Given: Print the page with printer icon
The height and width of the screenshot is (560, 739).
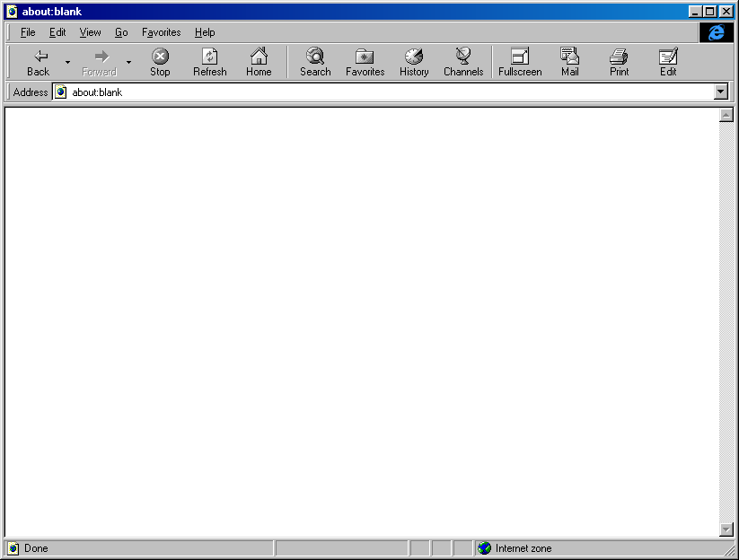Looking at the screenshot, I should (x=619, y=57).
